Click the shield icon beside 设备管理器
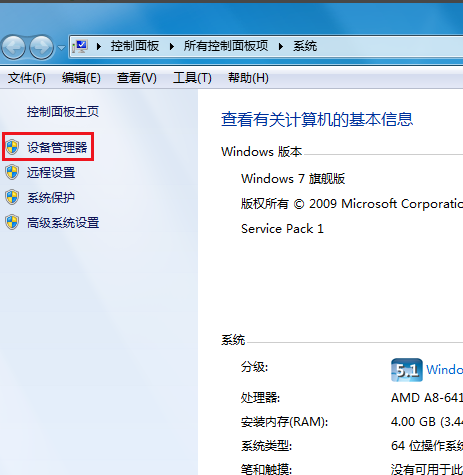The image size is (463, 475). [x=12, y=147]
